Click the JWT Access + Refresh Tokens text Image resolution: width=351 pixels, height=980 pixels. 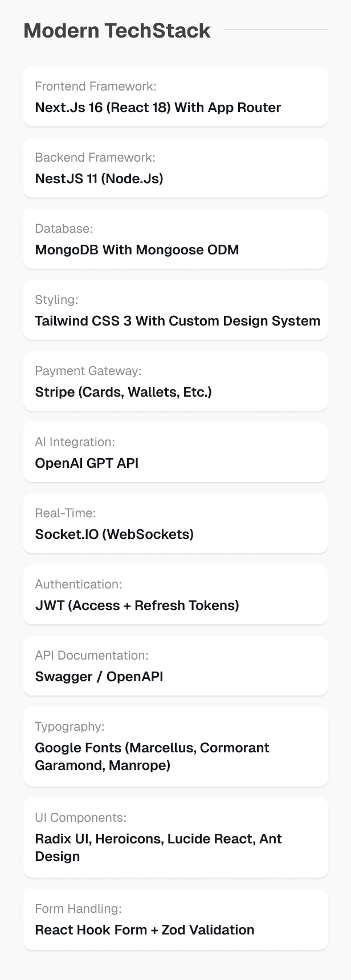click(137, 606)
